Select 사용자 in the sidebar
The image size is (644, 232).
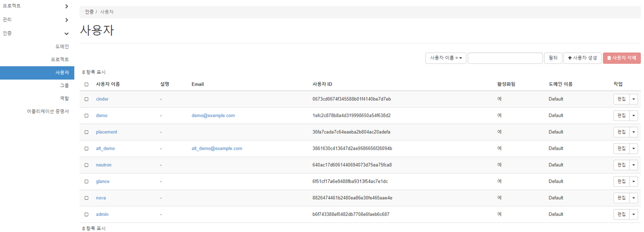pyautogui.click(x=37, y=72)
